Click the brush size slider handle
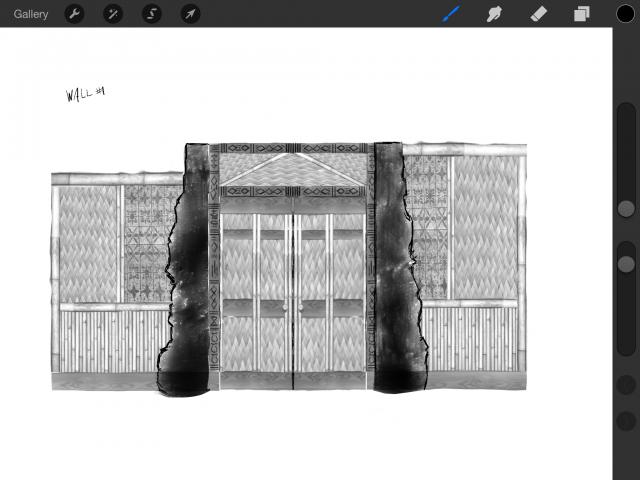The width and height of the screenshot is (640, 480). coord(626,208)
